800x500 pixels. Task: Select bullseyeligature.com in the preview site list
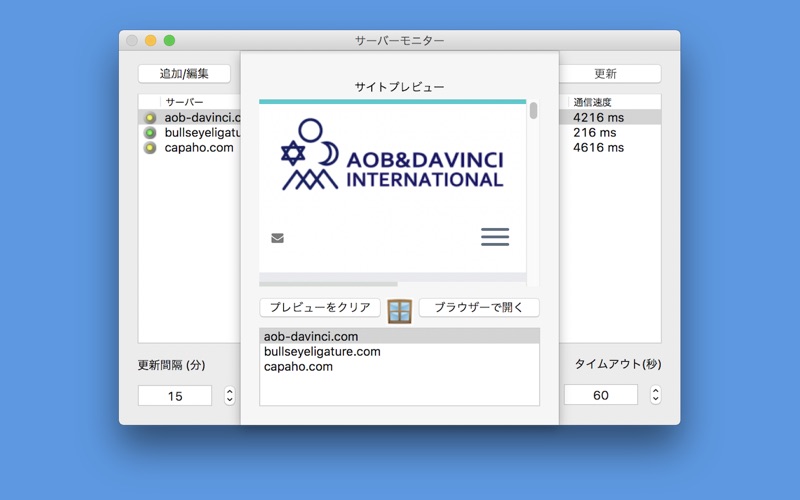point(399,352)
